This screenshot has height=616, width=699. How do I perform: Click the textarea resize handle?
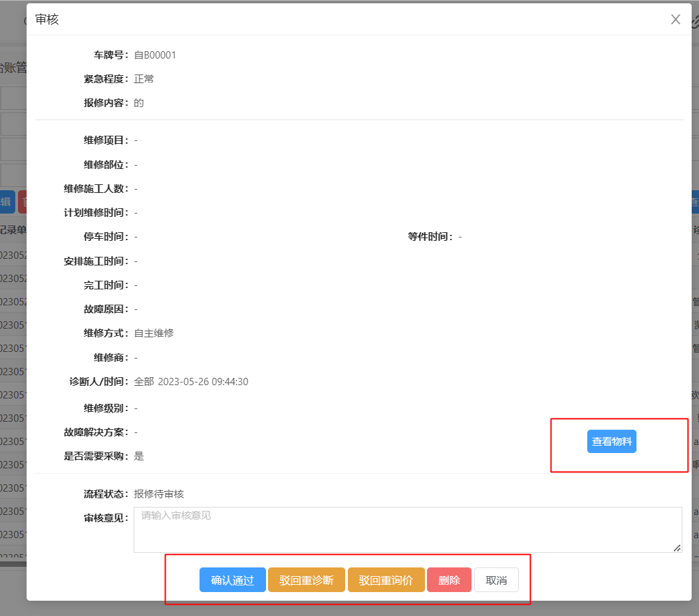677,547
